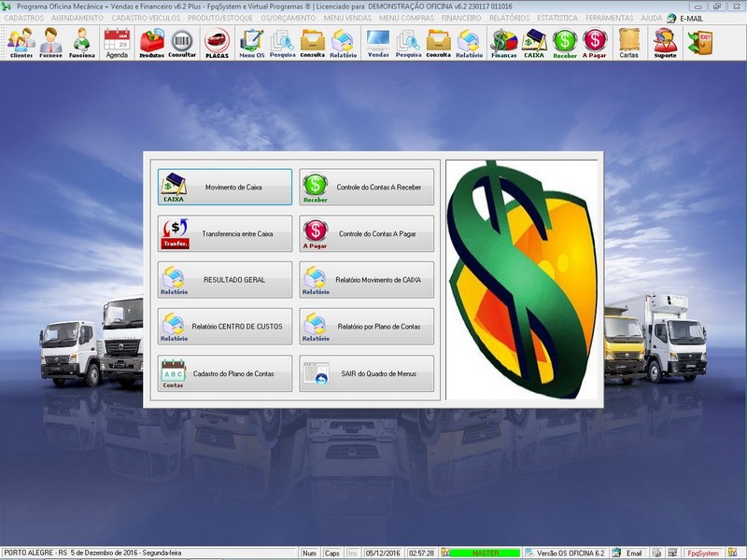
Task: Open the MENU VENDAS menu
Action: coord(347,18)
